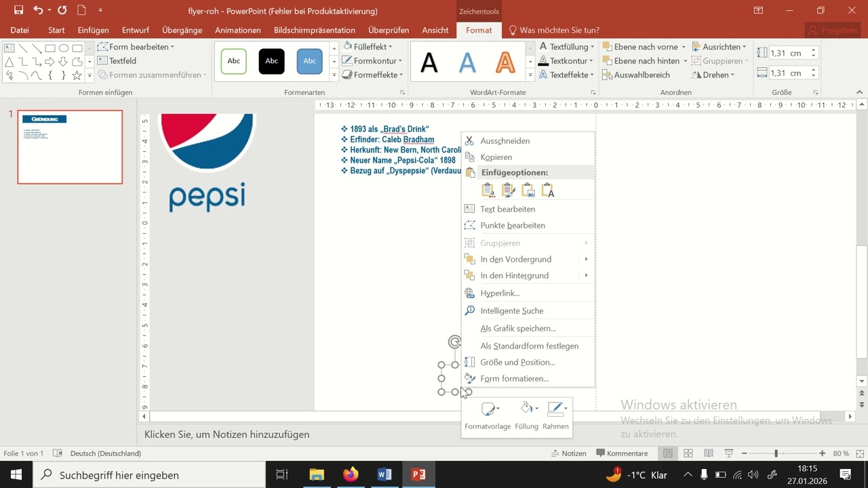Switch to the Einfügen ribbon tab
This screenshot has height=488, width=868.
point(93,30)
